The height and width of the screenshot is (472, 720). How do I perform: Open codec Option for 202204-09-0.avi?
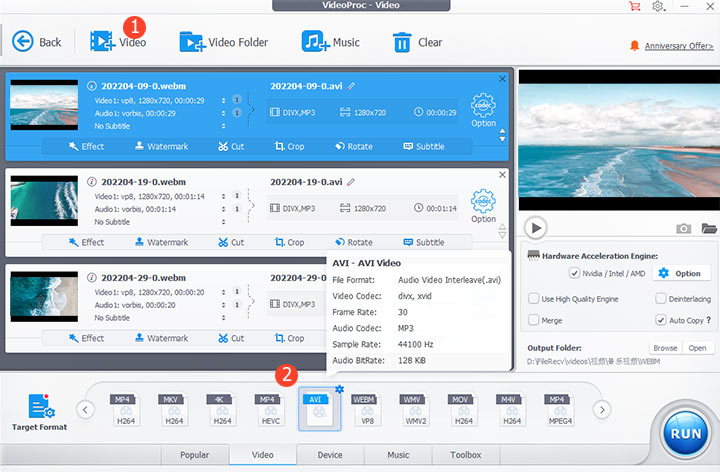click(483, 110)
